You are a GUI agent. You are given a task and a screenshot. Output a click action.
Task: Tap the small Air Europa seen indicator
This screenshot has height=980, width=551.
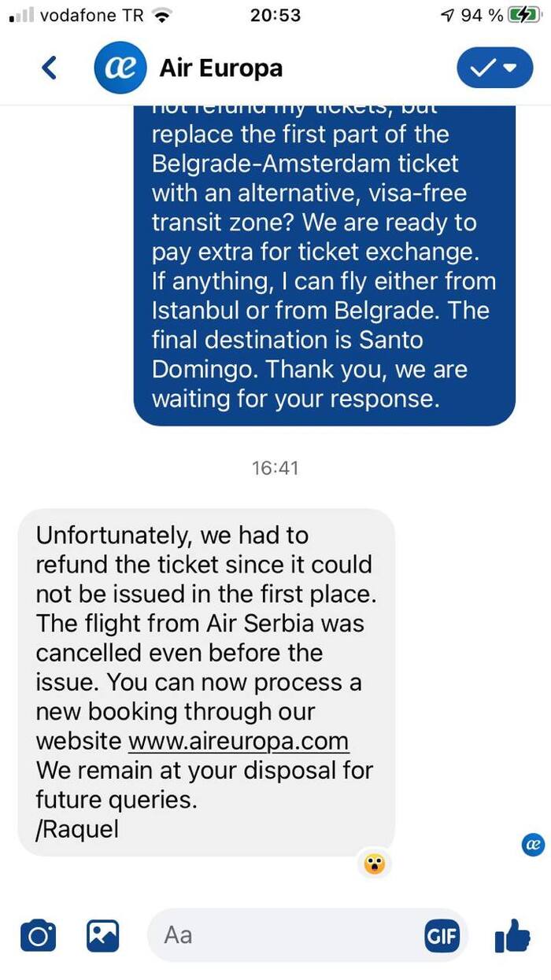pos(533,845)
